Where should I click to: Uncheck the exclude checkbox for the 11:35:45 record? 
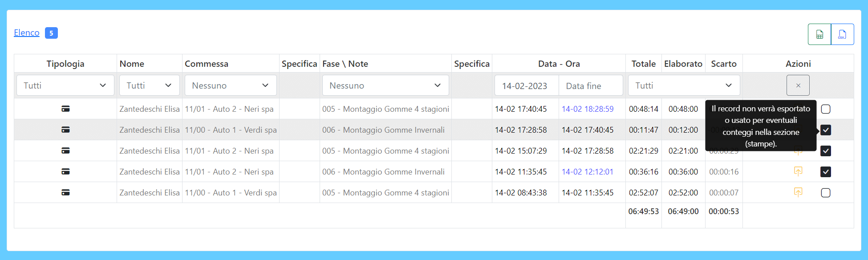[x=826, y=172]
